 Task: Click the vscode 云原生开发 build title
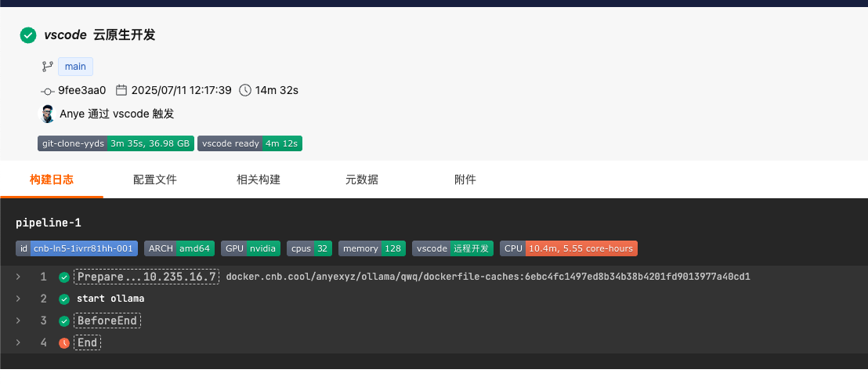tap(99, 35)
